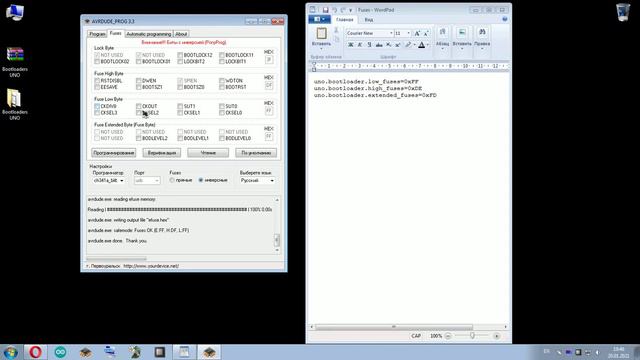Click the Чтение read fuses button

208,153
